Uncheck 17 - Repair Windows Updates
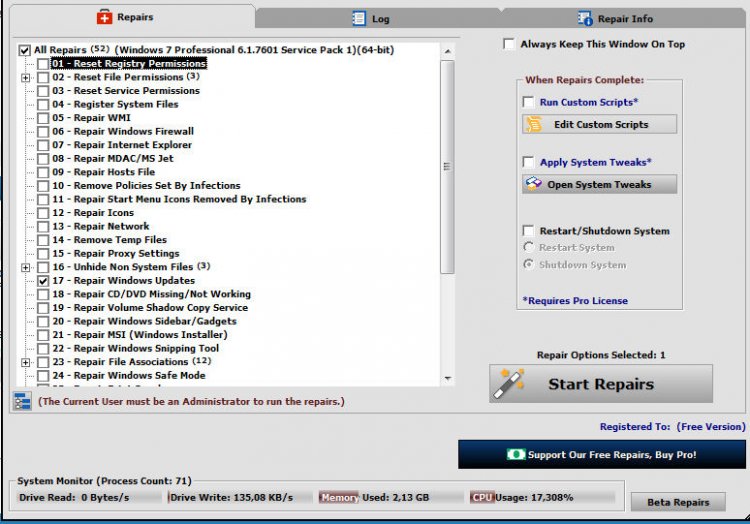 pyautogui.click(x=43, y=281)
